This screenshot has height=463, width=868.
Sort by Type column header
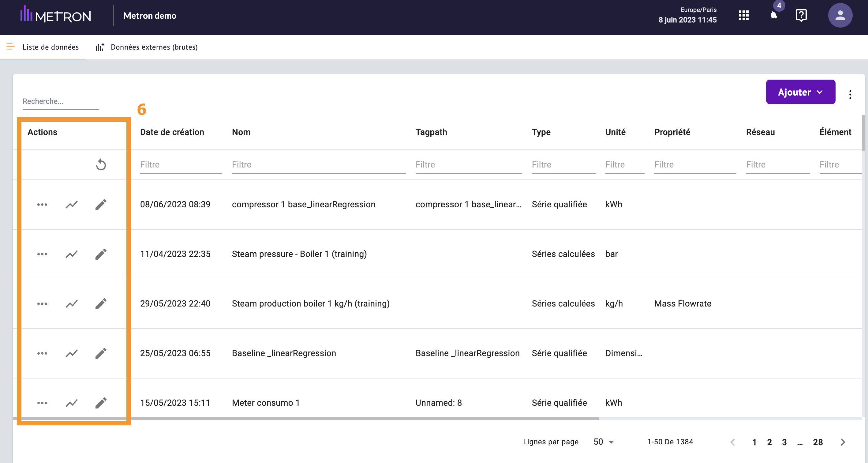pyautogui.click(x=541, y=132)
